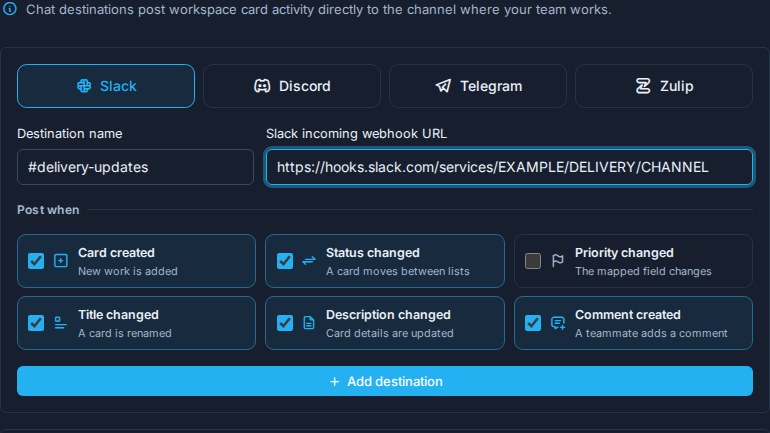Screen dimensions: 770x433
Task: Click the 'Slack incoming webhook URL' label
Action: [357, 134]
